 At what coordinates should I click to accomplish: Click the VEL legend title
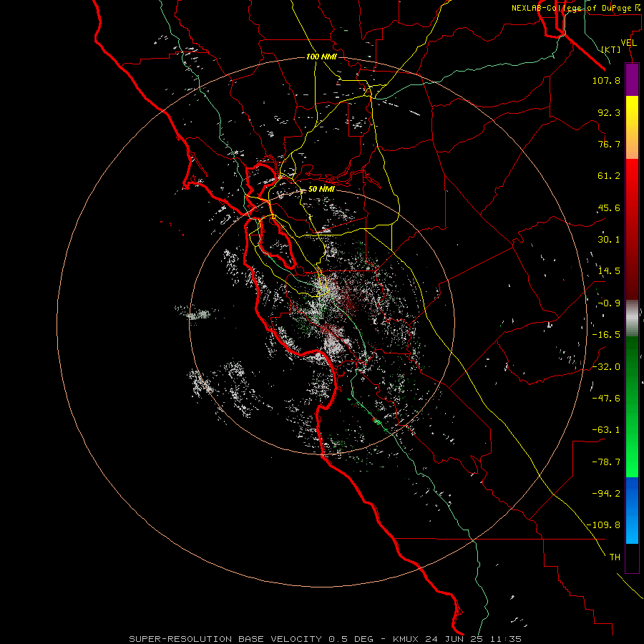[x=628, y=43]
